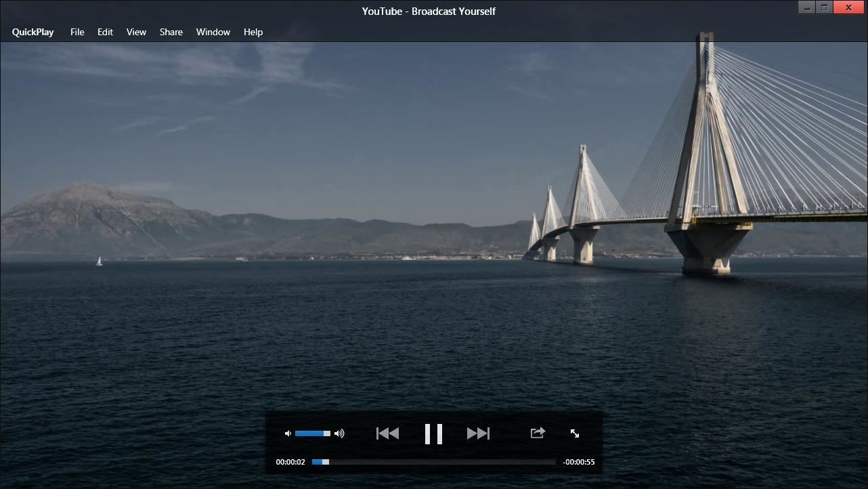Viewport: 868px width, 489px height.
Task: Adjust the volume slider handle
Action: [327, 433]
